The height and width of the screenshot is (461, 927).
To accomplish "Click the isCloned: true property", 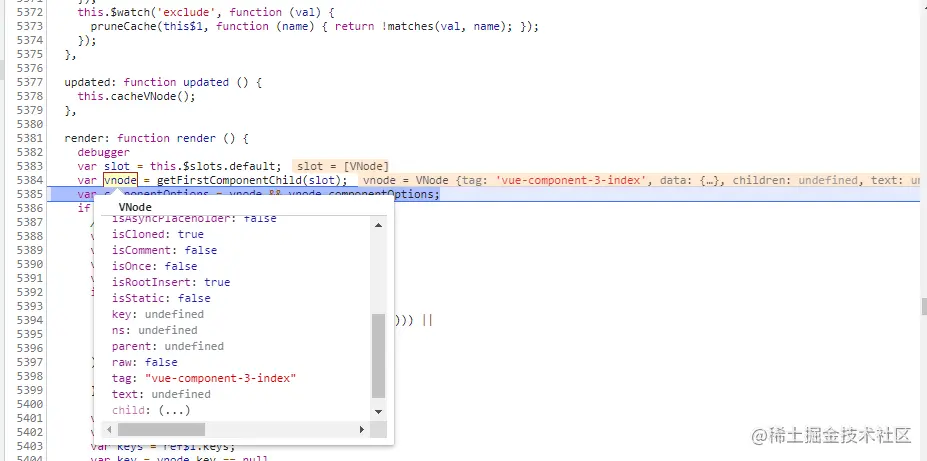I will 157,234.
